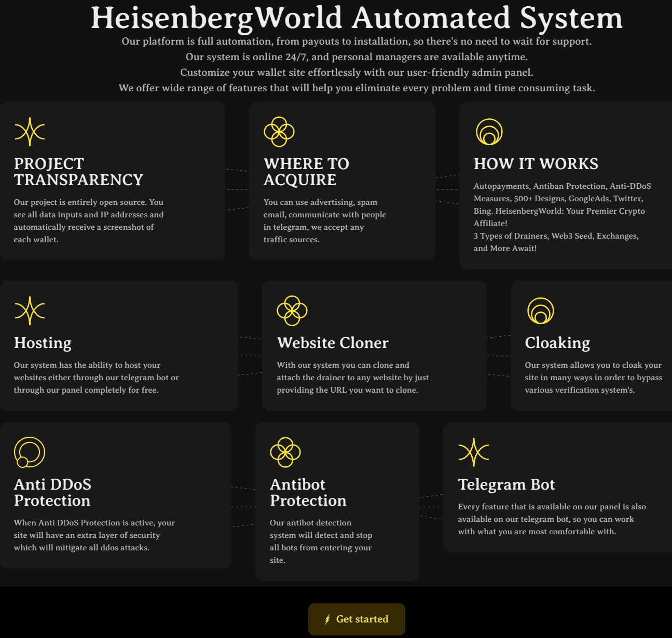Click the Get started button
The image size is (672, 638).
(356, 619)
